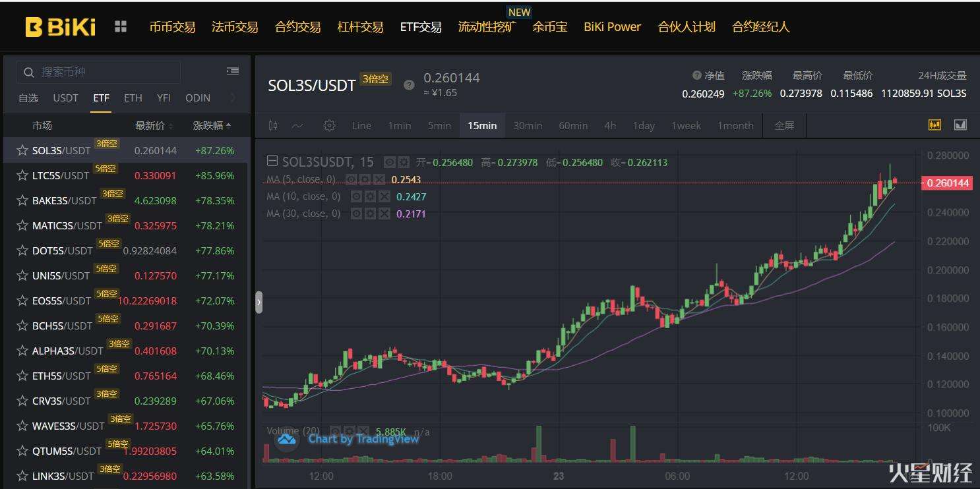980x489 pixels.
Task: Sort the list by 涨跌幅 column
Action: pos(212,125)
